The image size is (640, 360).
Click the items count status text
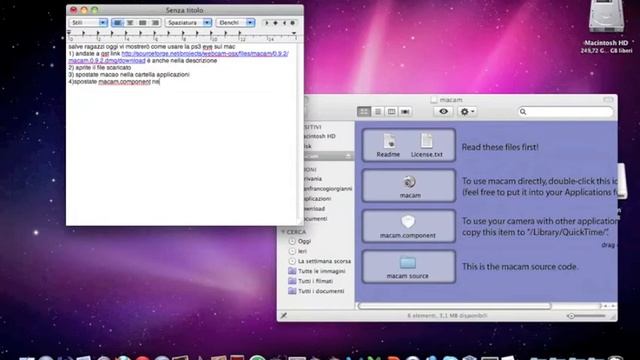[x=447, y=316]
